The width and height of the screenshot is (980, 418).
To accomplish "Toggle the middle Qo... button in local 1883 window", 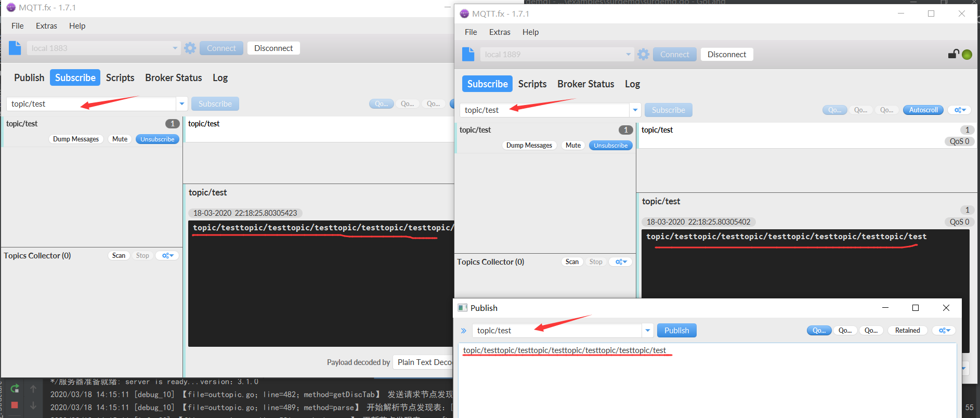I will click(x=408, y=104).
